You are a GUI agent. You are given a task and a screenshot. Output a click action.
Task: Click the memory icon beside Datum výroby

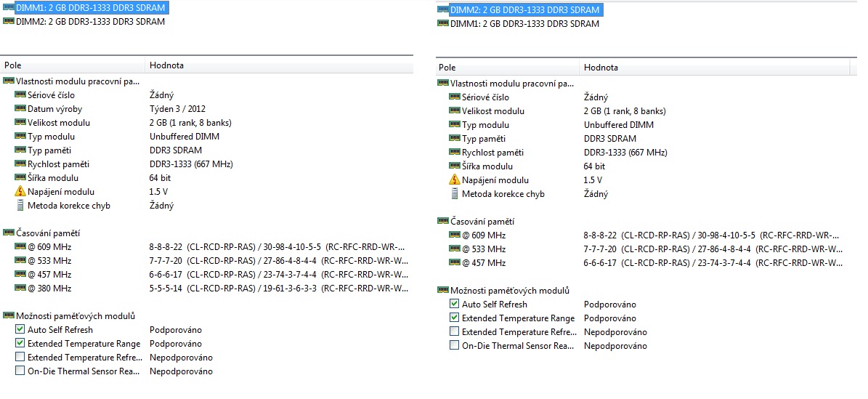click(20, 108)
